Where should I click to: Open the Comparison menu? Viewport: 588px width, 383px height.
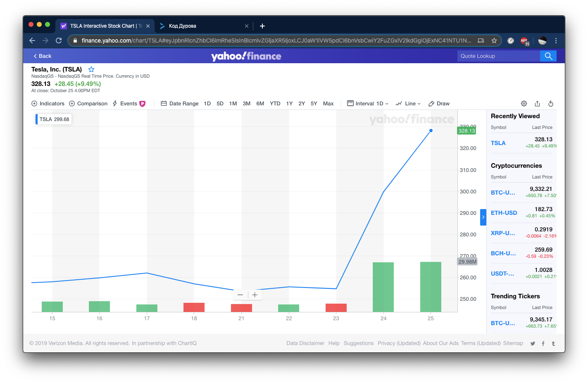tap(88, 104)
